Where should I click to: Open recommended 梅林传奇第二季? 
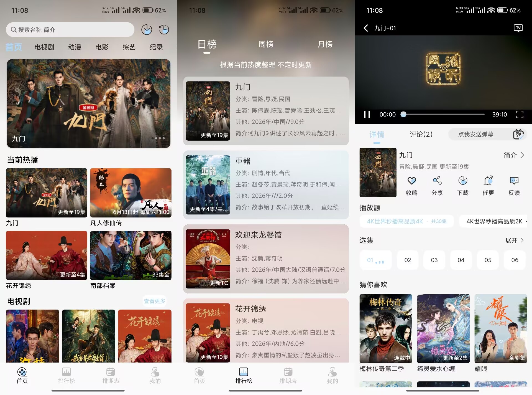coord(386,328)
